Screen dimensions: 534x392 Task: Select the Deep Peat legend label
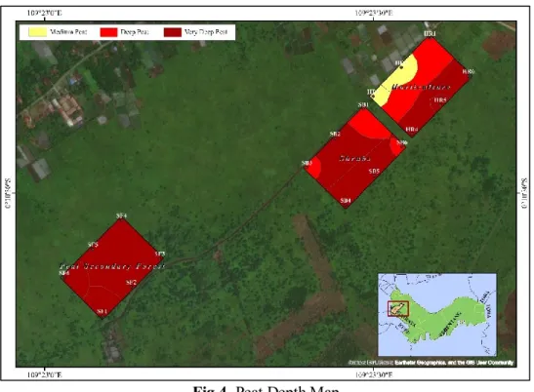[x=135, y=32]
